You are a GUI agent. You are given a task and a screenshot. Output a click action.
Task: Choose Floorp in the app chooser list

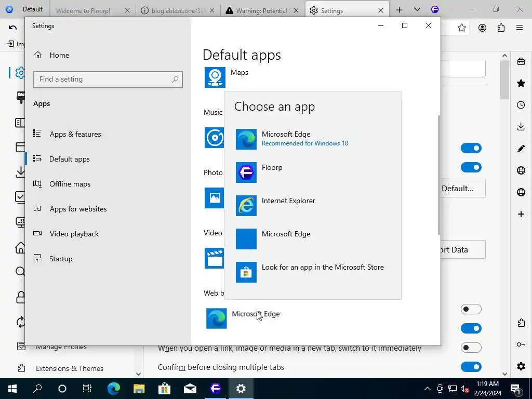(x=312, y=172)
